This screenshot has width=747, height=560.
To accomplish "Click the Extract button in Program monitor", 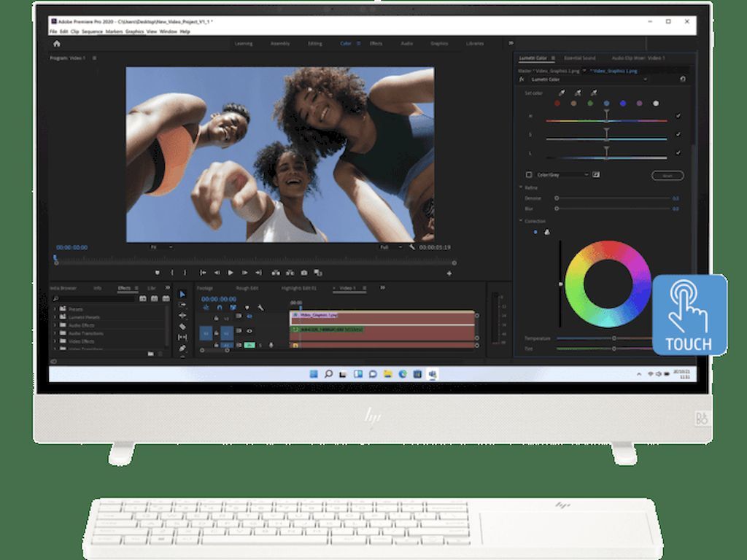I will (x=290, y=273).
